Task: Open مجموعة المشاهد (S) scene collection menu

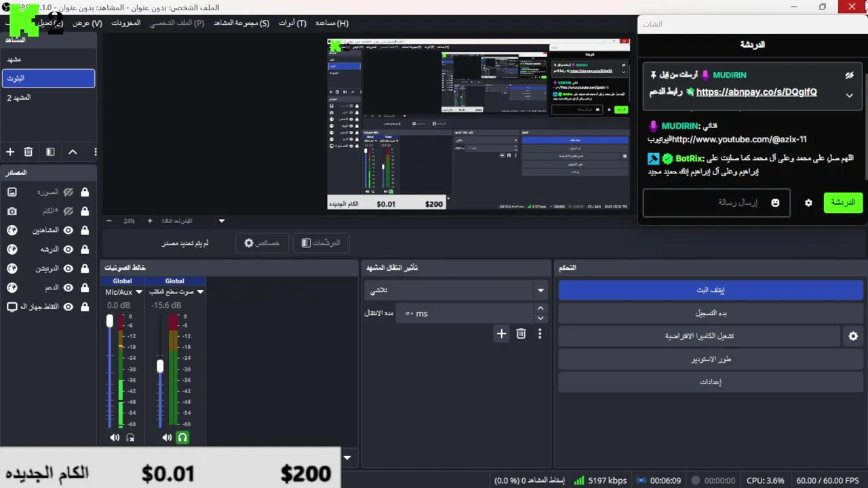Action: (241, 23)
